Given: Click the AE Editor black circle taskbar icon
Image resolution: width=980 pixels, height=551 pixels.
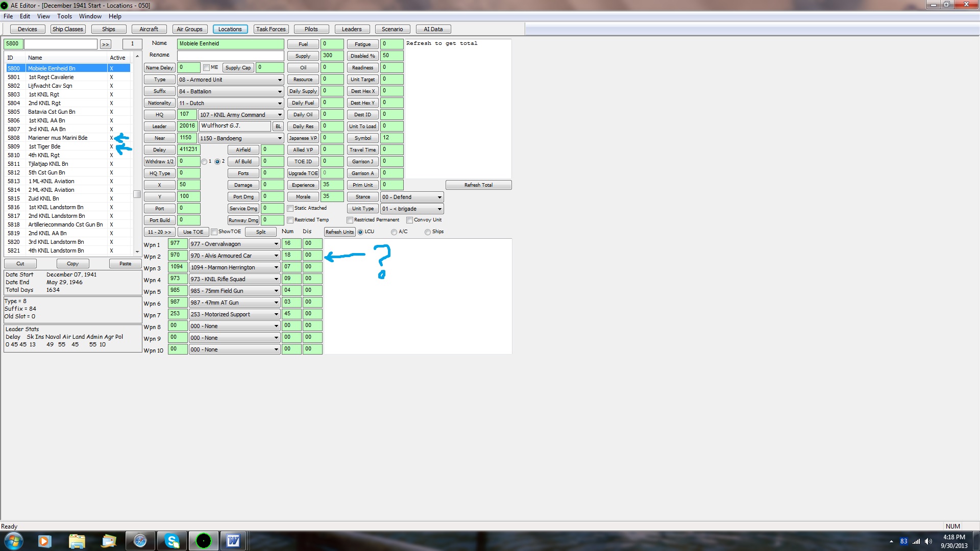Looking at the screenshot, I should tap(204, 541).
